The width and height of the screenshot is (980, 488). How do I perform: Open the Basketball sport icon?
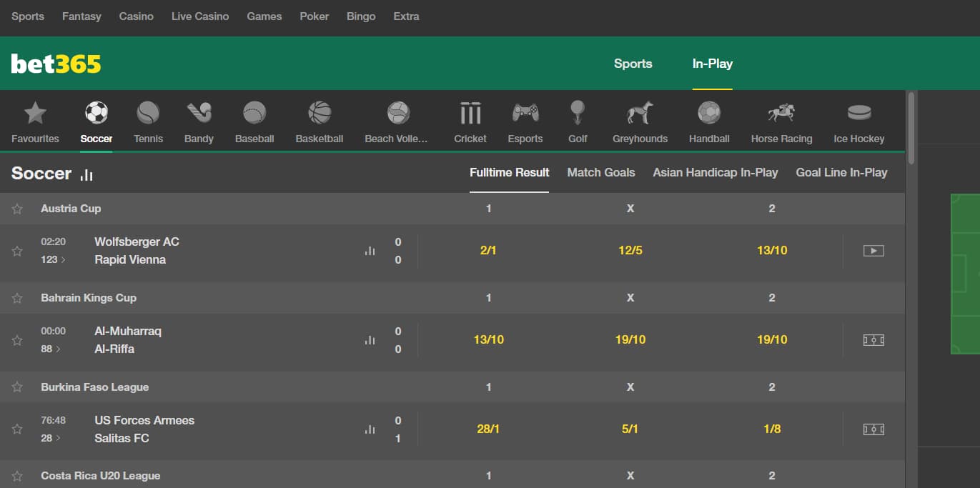coord(320,113)
